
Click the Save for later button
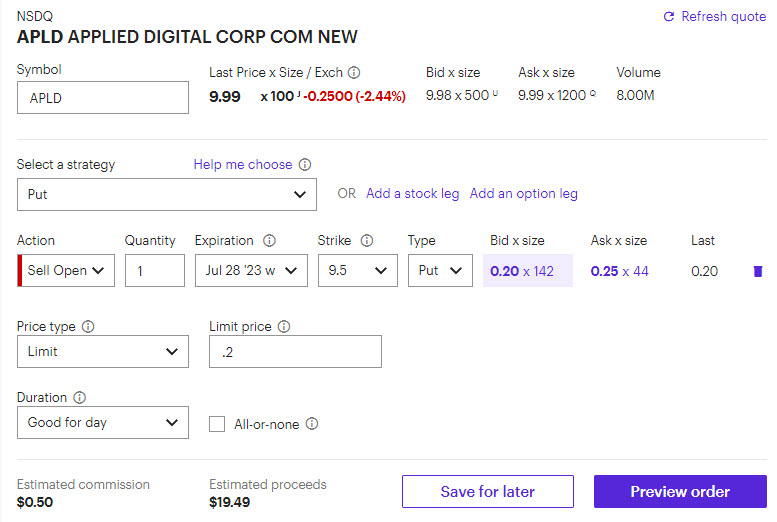point(487,492)
